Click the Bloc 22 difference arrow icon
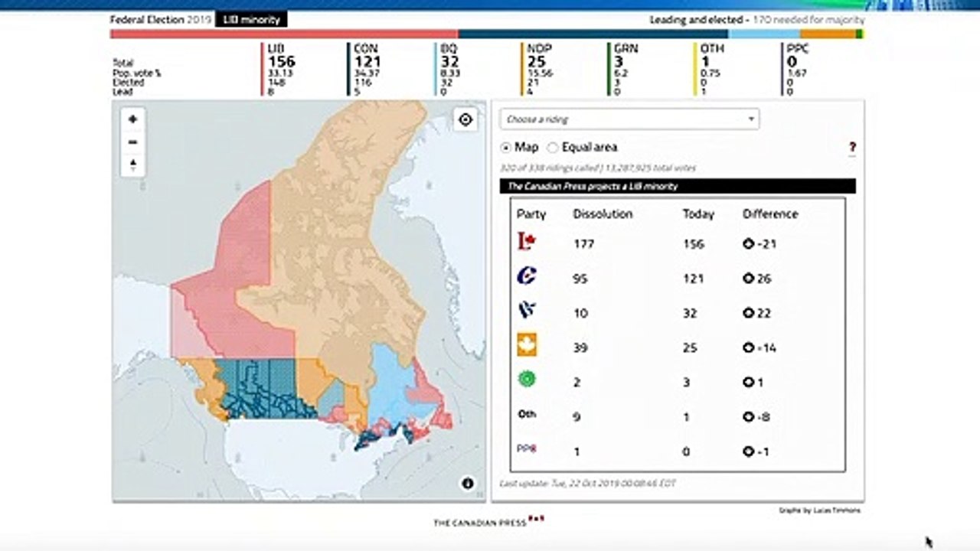This screenshot has width=980, height=551. [748, 313]
